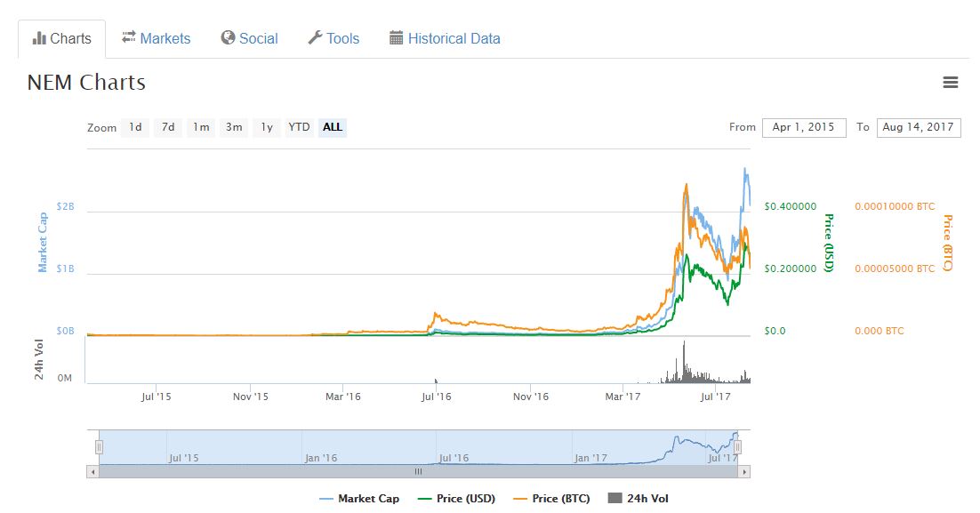Viewport: 980px width, 513px height.
Task: Click the Nov '15 x-axis label
Action: (251, 397)
